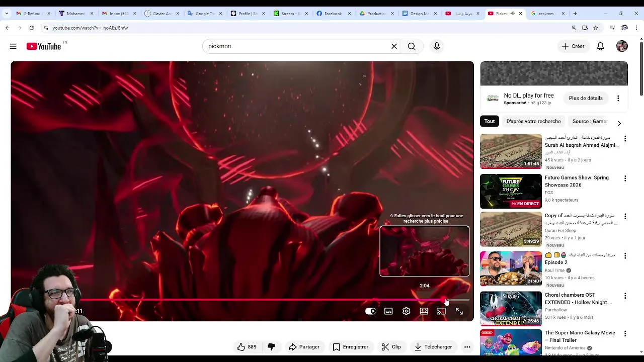Select D'après votre recherche chip
This screenshot has width=644, height=362.
[x=533, y=121]
